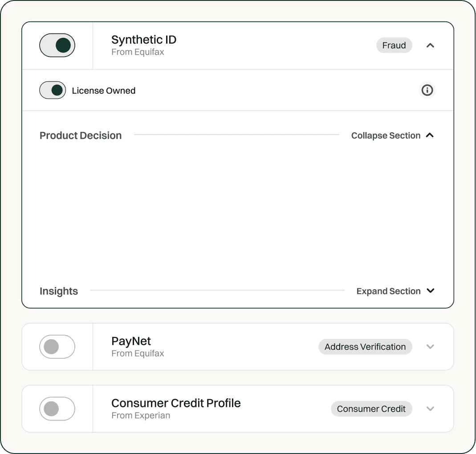Click the Product Decision section heading

[81, 135]
